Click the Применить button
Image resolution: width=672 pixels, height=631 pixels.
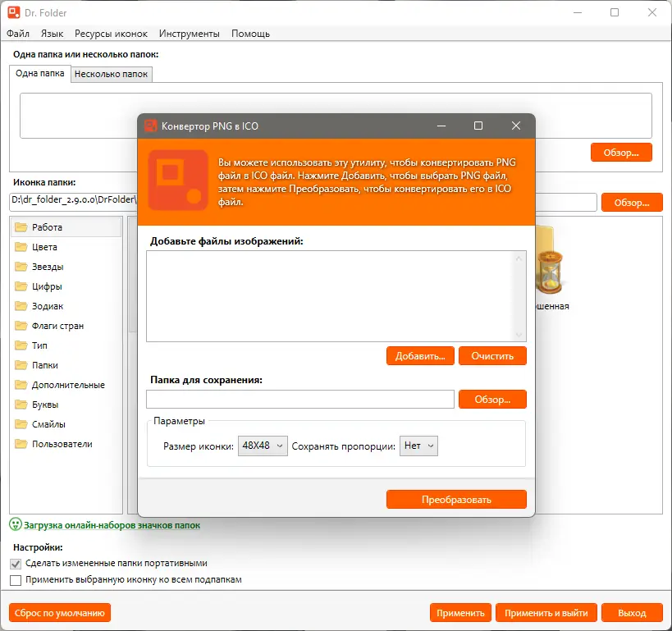(x=460, y=613)
